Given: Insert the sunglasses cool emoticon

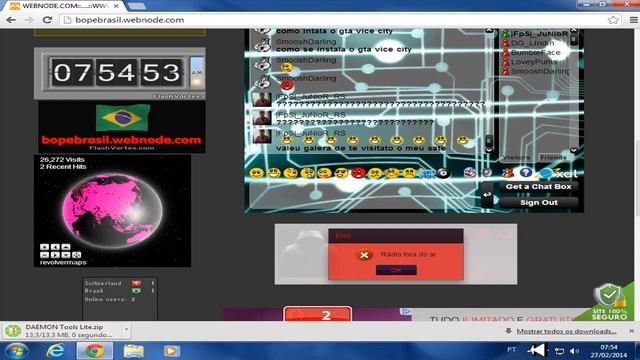Looking at the screenshot, I should [x=341, y=173].
